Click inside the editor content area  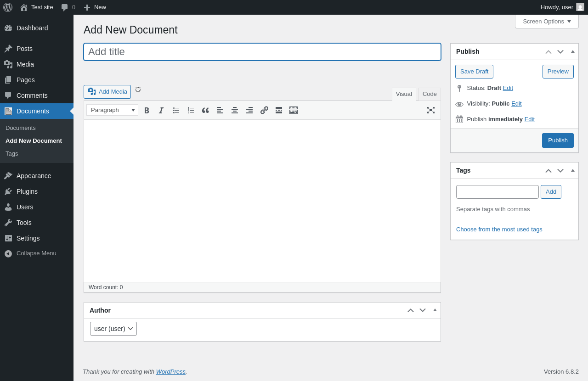pos(262,201)
